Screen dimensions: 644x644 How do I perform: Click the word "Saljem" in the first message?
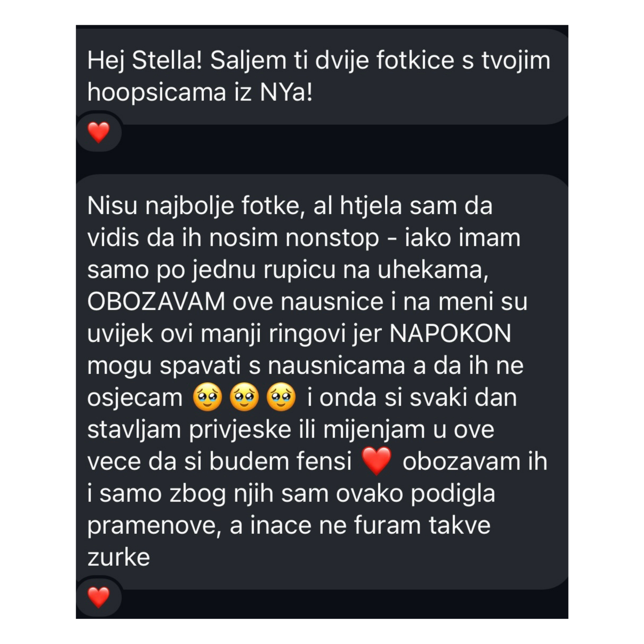pyautogui.click(x=248, y=61)
